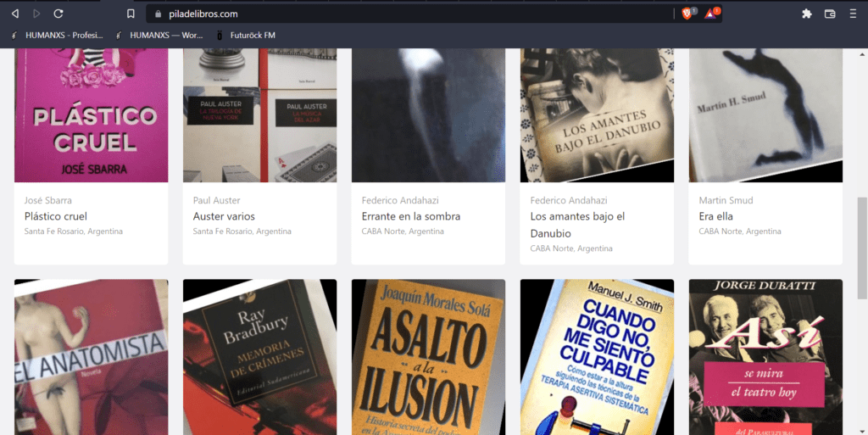The height and width of the screenshot is (435, 868).
Task: Click CABA Norte location under Los amantes
Action: click(x=571, y=248)
